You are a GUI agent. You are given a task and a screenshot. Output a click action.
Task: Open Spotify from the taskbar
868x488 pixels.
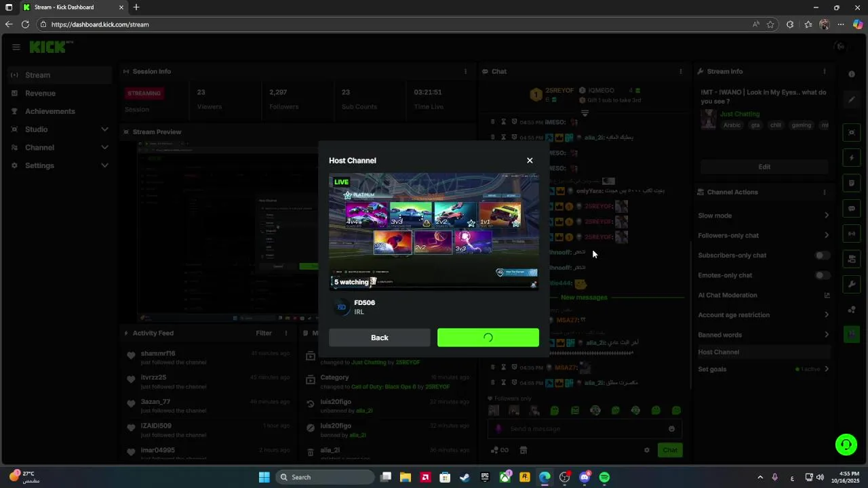[x=604, y=477]
